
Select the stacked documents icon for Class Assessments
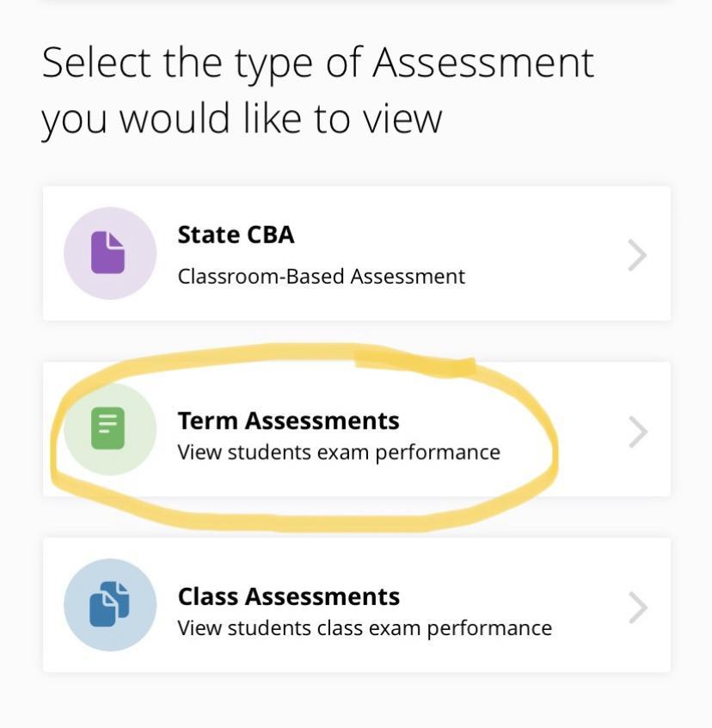point(110,604)
